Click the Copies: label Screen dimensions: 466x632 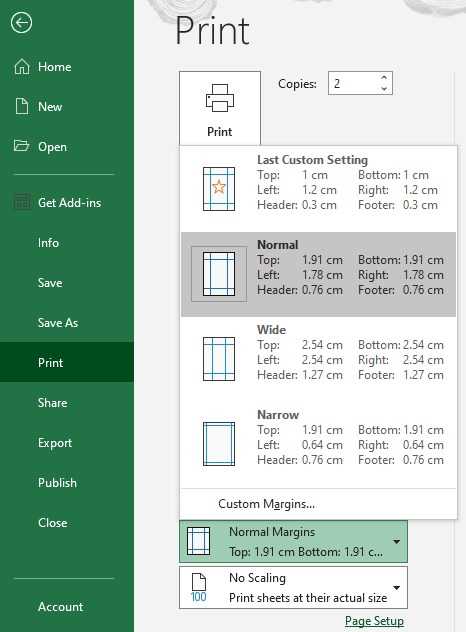pyautogui.click(x=297, y=84)
